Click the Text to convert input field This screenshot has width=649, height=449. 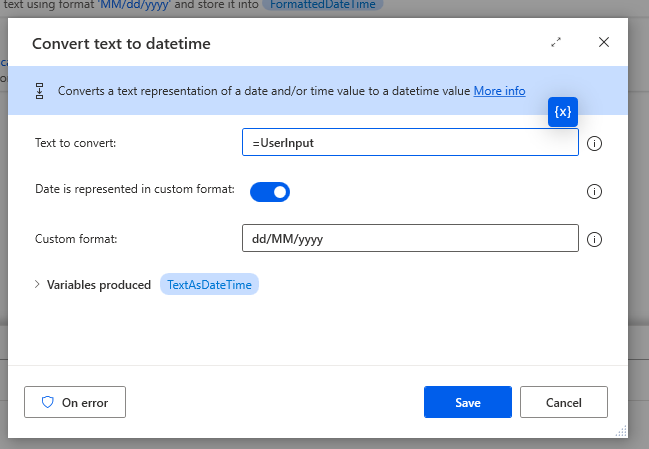(x=410, y=142)
